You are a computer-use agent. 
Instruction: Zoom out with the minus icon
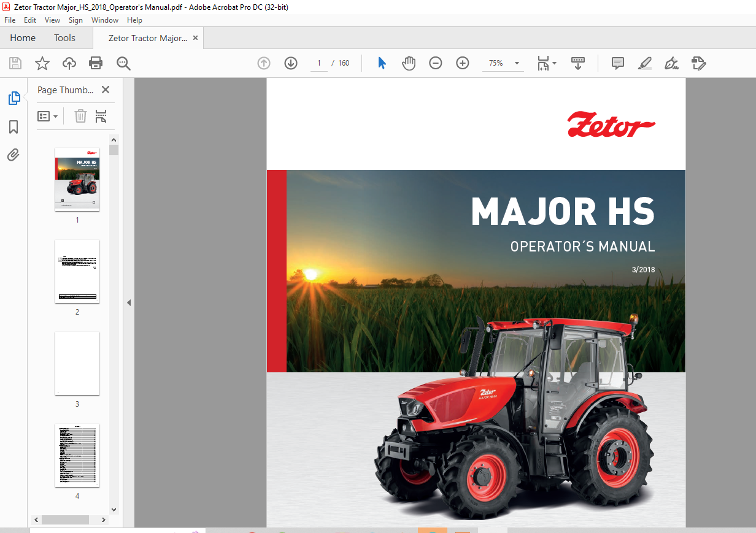[x=436, y=63]
